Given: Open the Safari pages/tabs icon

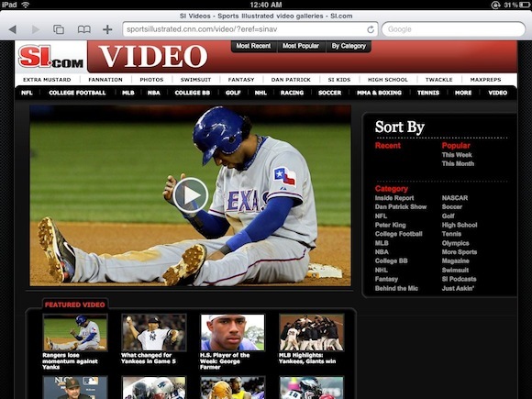Looking at the screenshot, I should click(59, 29).
